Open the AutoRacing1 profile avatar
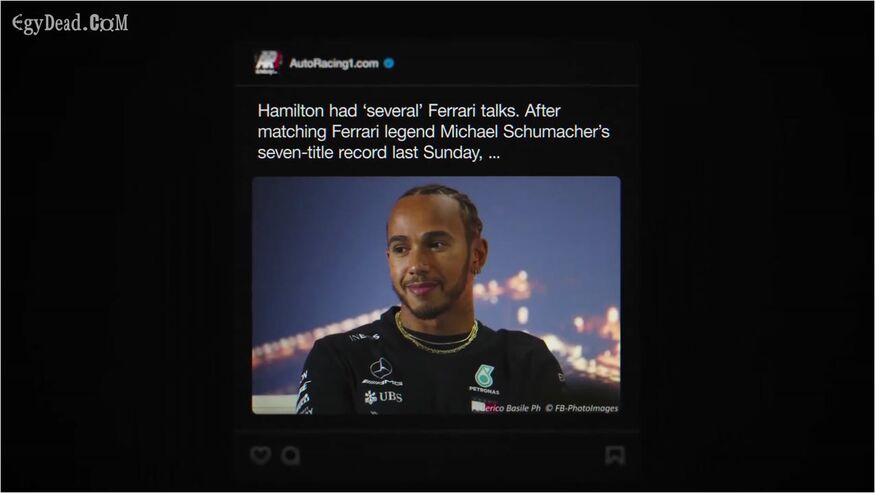The height and width of the screenshot is (493, 875). tap(268, 63)
